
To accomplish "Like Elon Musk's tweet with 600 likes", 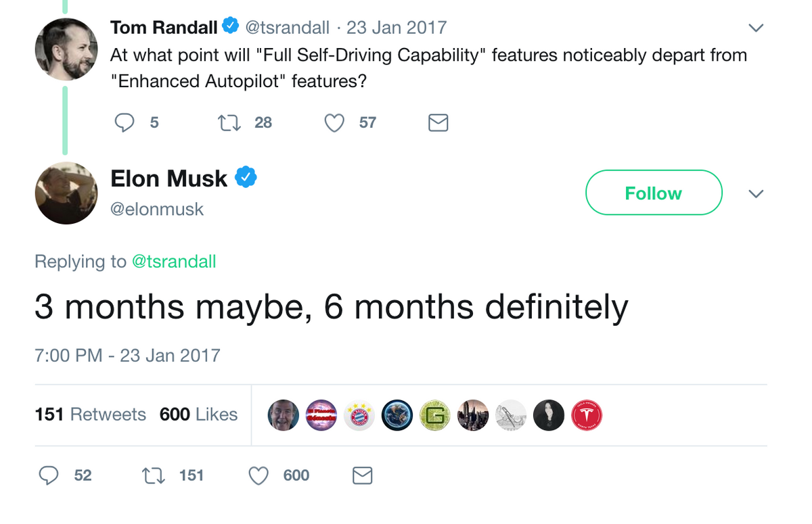I will pyautogui.click(x=258, y=476).
